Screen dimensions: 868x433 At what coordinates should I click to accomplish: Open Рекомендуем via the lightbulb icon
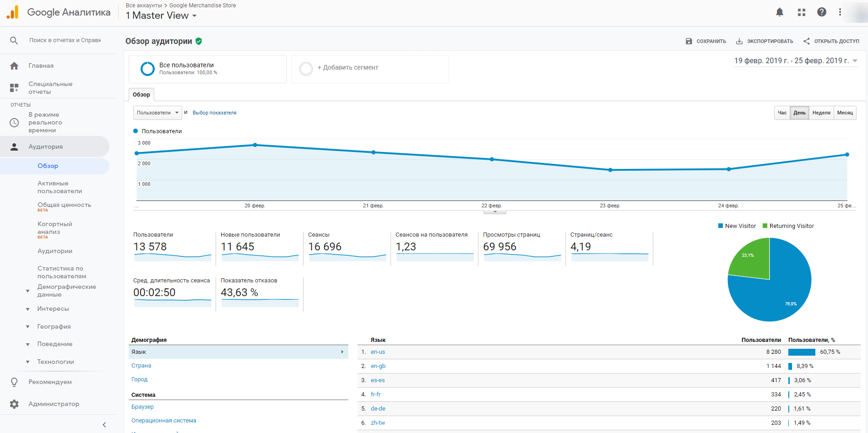click(14, 382)
